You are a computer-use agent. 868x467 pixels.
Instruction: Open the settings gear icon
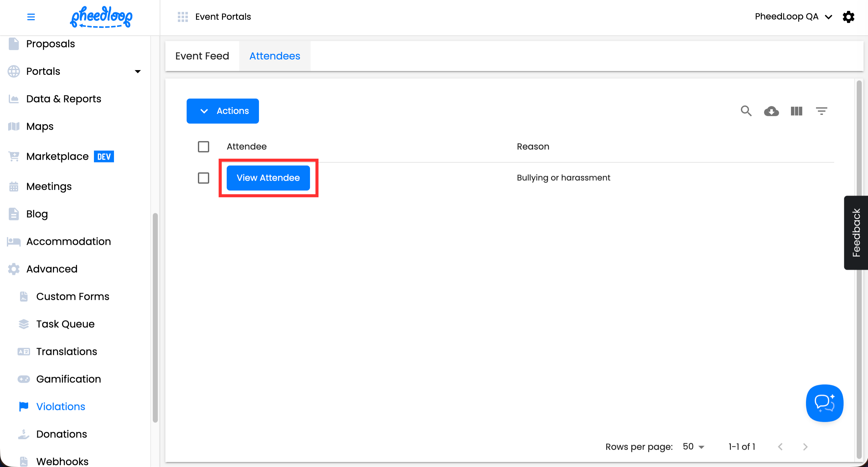[x=848, y=17]
